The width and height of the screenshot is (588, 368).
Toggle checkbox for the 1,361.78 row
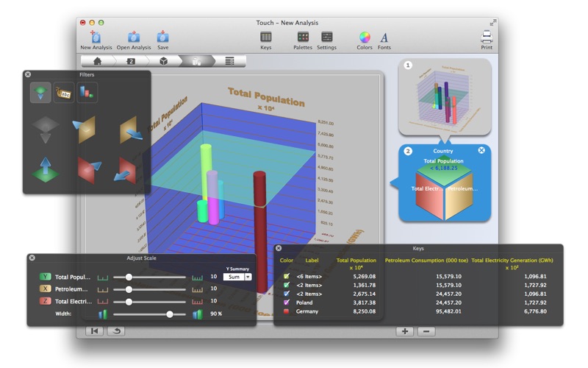point(287,285)
